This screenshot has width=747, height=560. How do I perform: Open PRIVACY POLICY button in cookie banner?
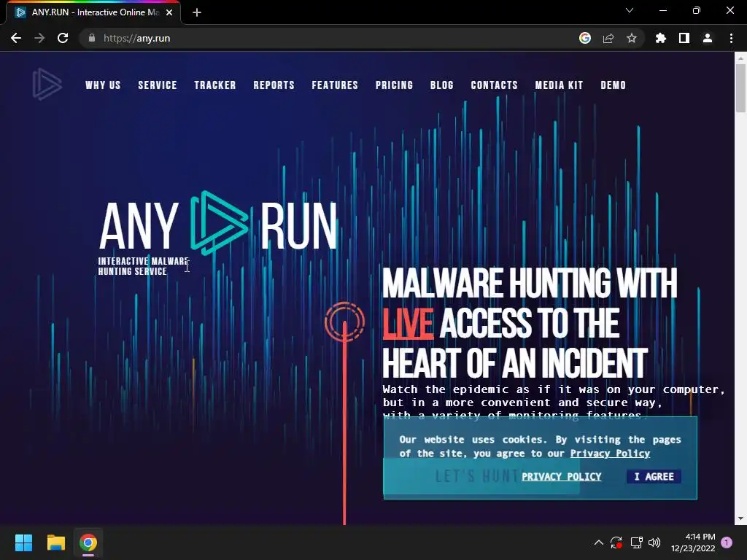[561, 477]
